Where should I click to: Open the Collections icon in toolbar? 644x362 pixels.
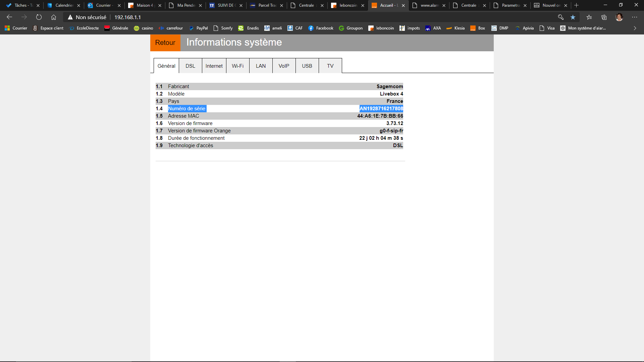[x=604, y=17]
